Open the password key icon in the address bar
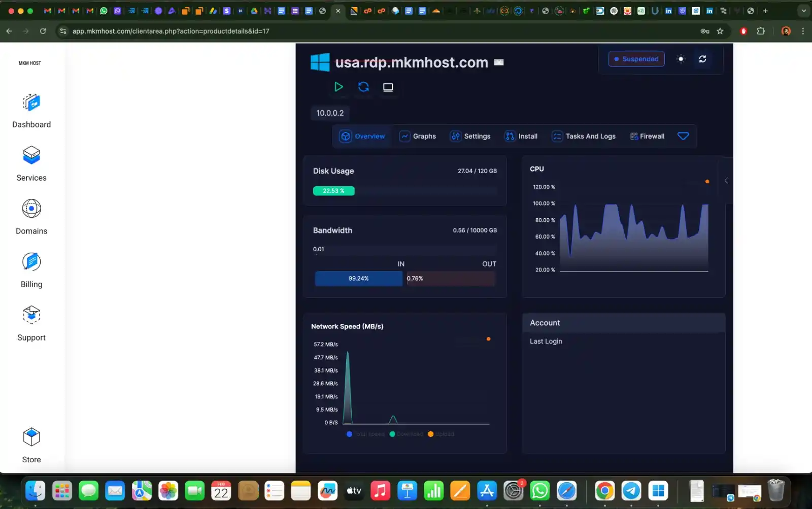 tap(704, 31)
